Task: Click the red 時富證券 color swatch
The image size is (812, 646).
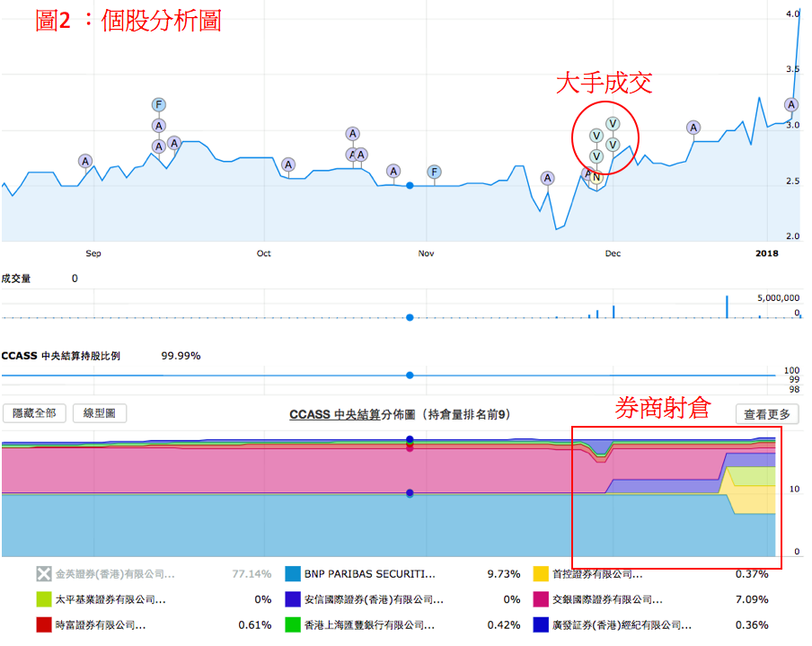Action: pos(43,624)
